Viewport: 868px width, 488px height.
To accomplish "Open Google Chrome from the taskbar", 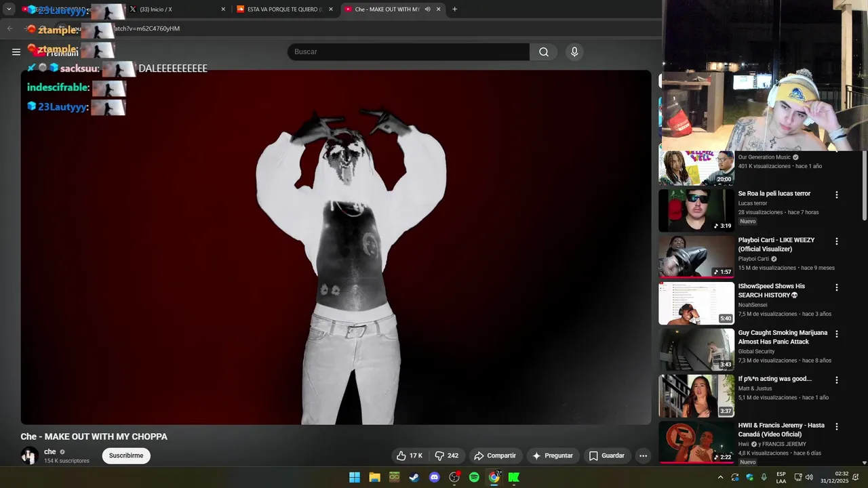I will [494, 477].
